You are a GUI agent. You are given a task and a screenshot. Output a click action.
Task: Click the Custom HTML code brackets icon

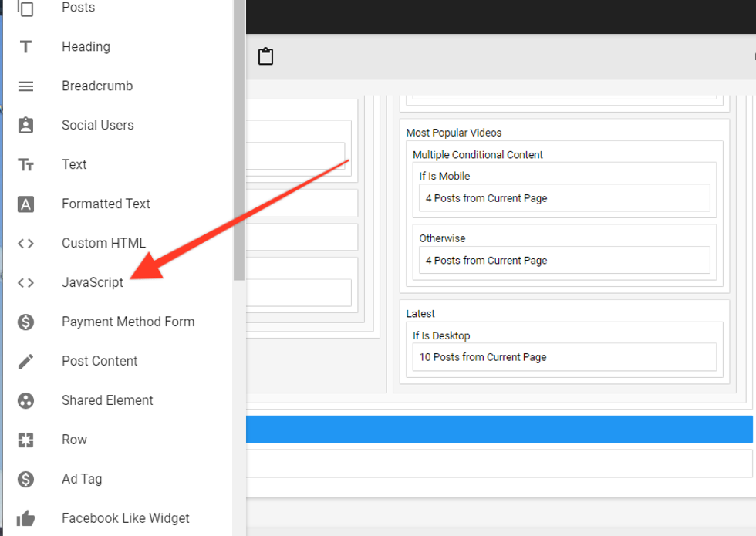pyautogui.click(x=25, y=244)
